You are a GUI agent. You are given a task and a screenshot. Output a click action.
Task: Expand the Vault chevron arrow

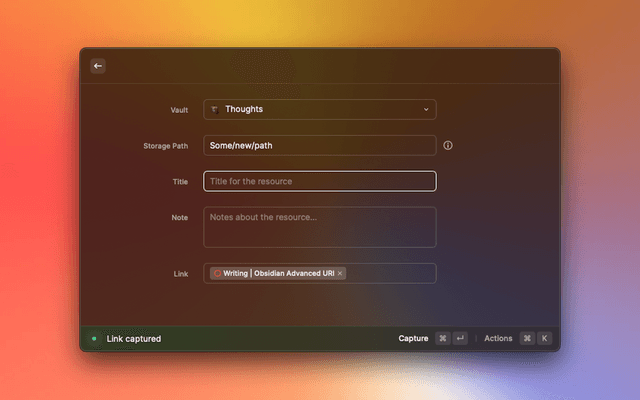point(425,109)
